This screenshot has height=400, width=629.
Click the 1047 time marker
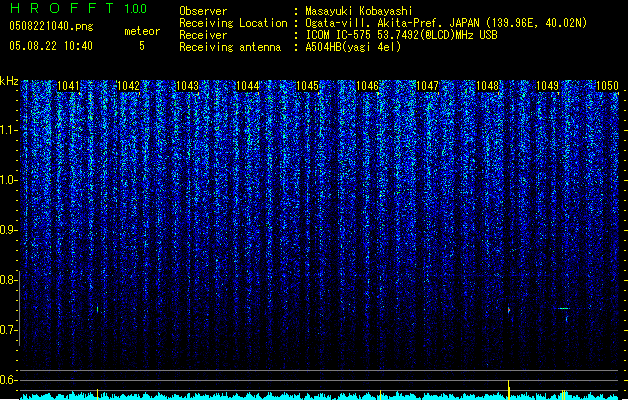[427, 86]
